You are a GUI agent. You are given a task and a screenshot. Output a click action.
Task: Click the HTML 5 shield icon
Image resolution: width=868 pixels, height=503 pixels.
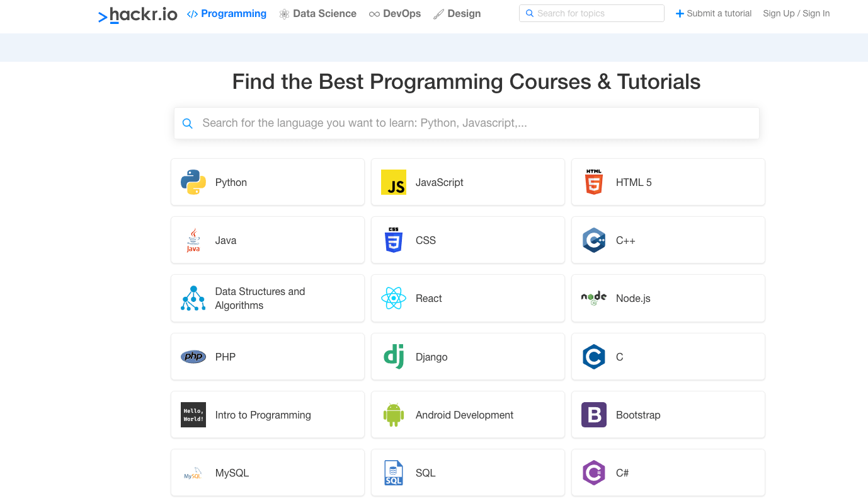[594, 182]
